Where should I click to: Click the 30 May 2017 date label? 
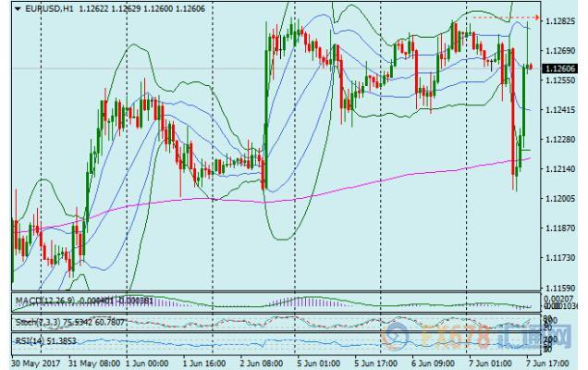pos(34,363)
